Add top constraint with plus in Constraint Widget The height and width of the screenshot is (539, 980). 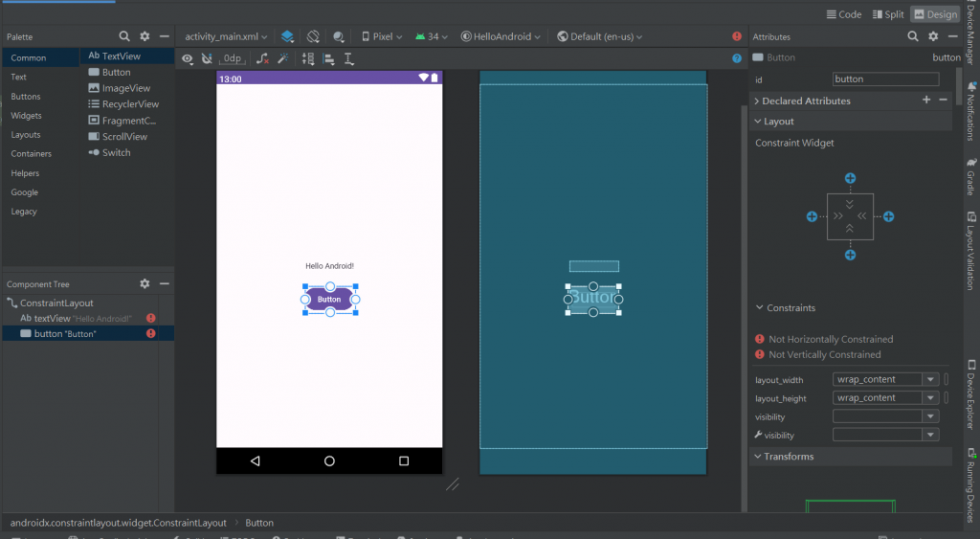850,179
